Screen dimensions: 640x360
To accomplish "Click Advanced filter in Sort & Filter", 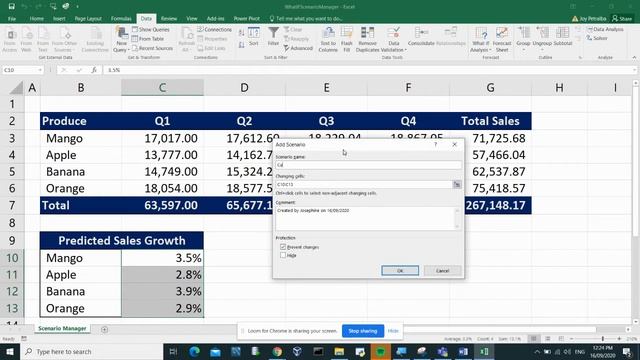I will 298,48.
